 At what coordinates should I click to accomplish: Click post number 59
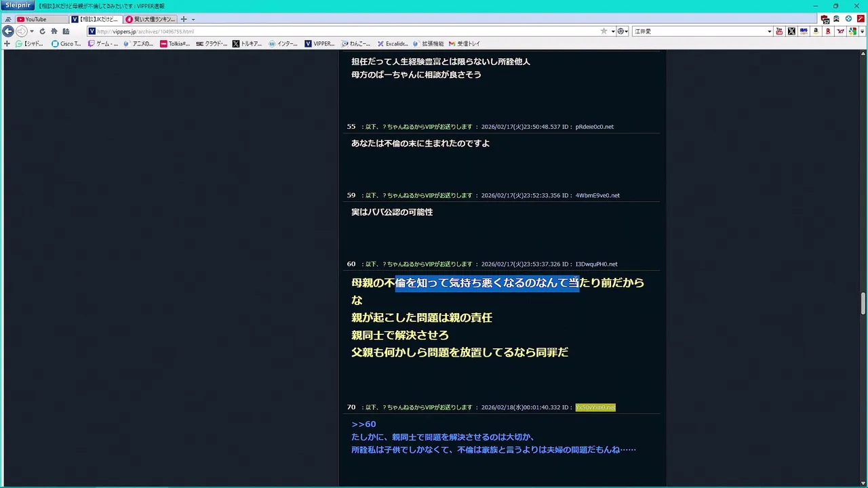(351, 195)
